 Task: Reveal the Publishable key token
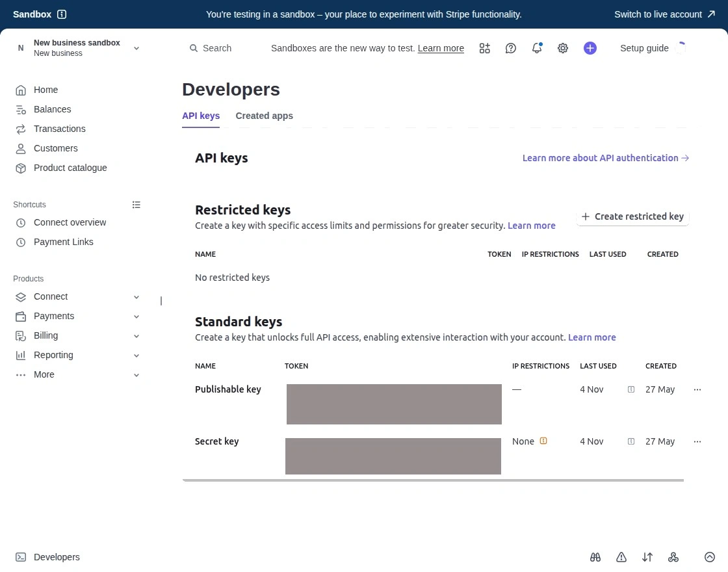394,404
